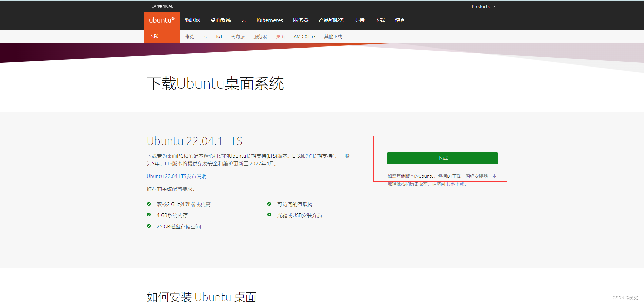Click the text 4 GB系统内存
Viewport: 644px width, 303px height.
coord(172,215)
